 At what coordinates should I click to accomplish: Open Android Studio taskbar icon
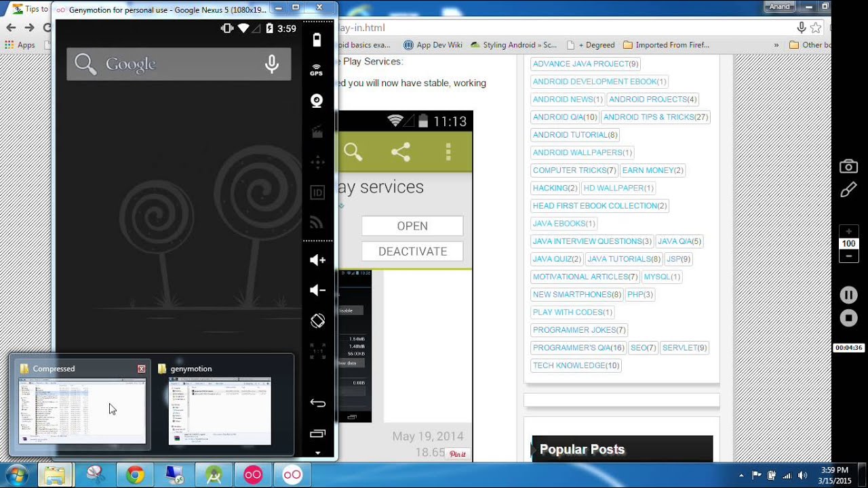pos(214,475)
